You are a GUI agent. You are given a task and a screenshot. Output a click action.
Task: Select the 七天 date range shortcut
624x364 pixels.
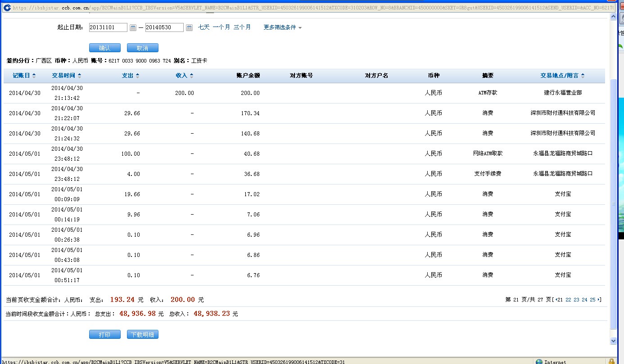point(204,27)
